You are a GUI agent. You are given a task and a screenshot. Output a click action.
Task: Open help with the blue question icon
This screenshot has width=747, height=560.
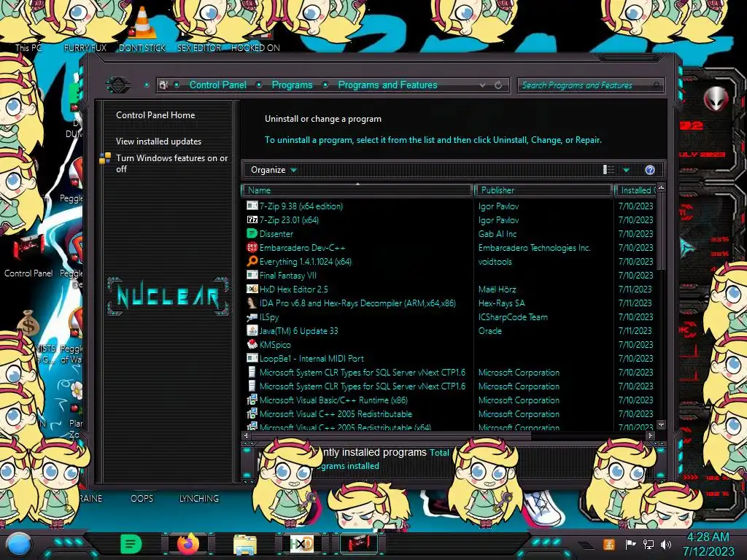point(650,170)
